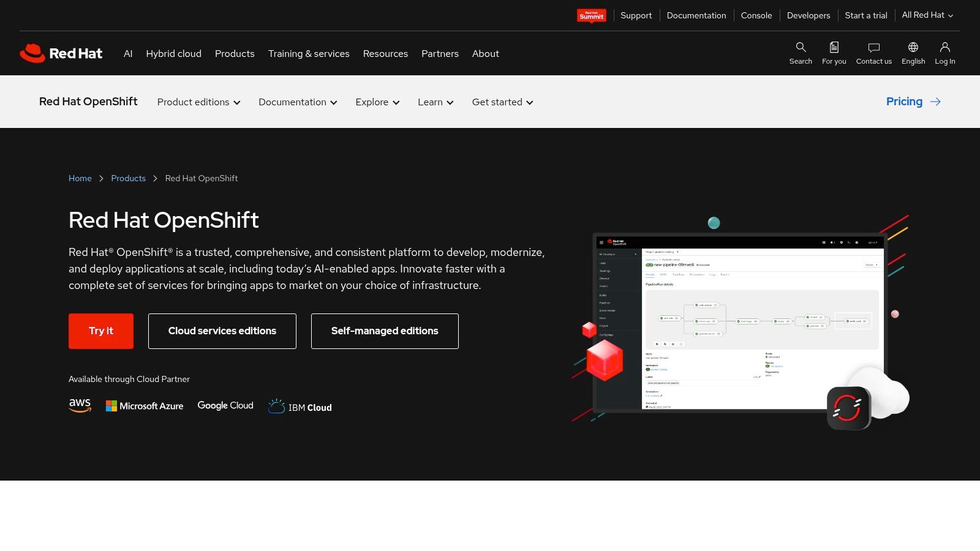The height and width of the screenshot is (551, 980).
Task: Click the Cloud services editions button
Action: click(222, 331)
